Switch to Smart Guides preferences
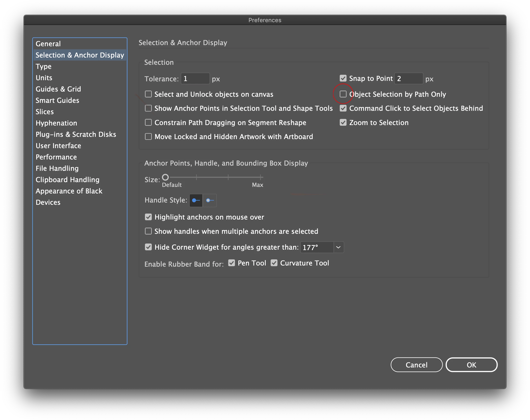The image size is (530, 420). tap(57, 100)
